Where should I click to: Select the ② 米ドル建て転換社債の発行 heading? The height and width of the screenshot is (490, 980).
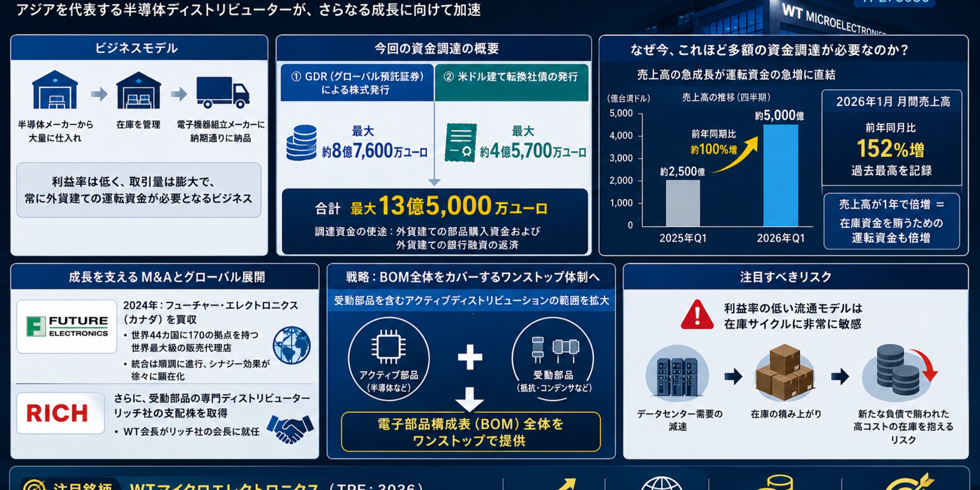(511, 77)
